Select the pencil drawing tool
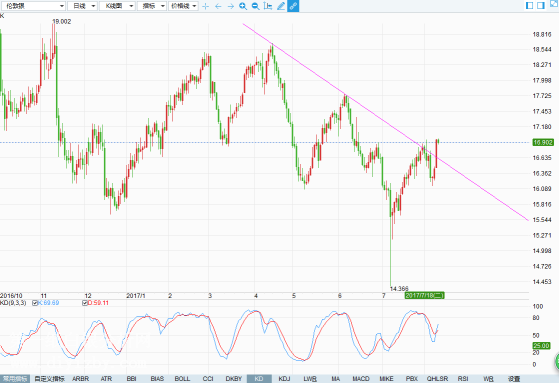The height and width of the screenshot is (383, 559). click(281, 6)
